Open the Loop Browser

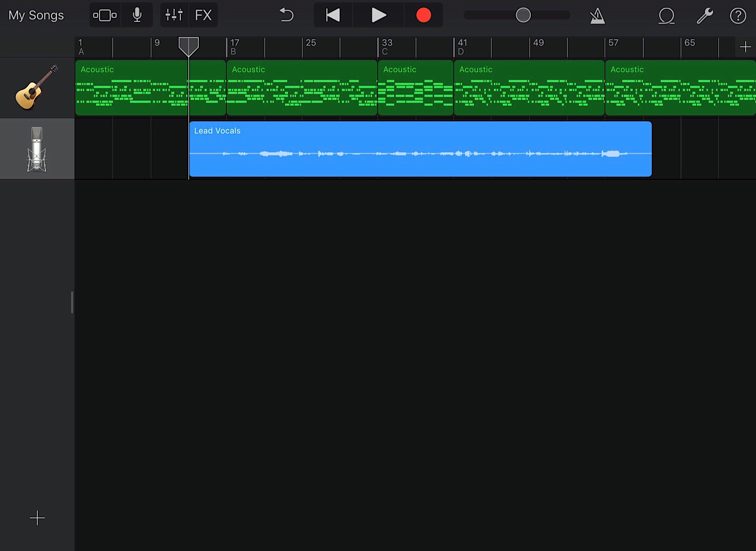coord(667,16)
